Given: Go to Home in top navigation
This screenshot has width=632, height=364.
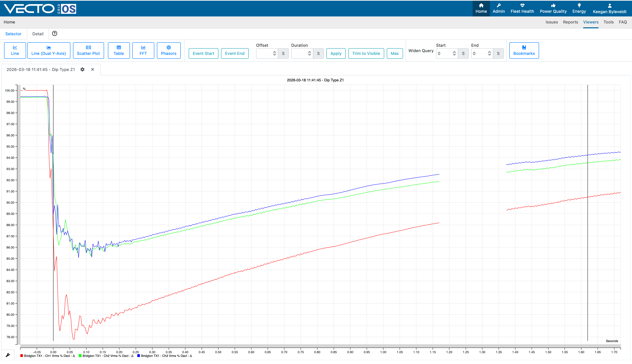Looking at the screenshot, I should (481, 8).
